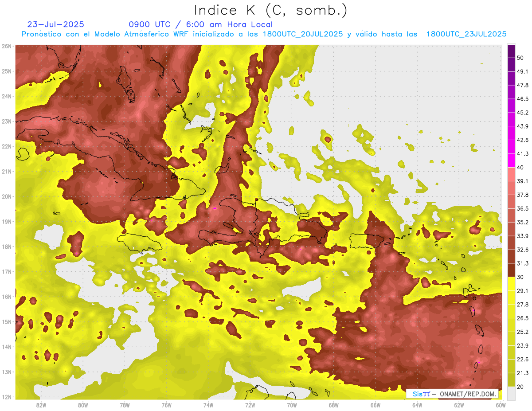Click the '76W' longitude axis label
The height and width of the screenshot is (411, 532).
coord(166,405)
